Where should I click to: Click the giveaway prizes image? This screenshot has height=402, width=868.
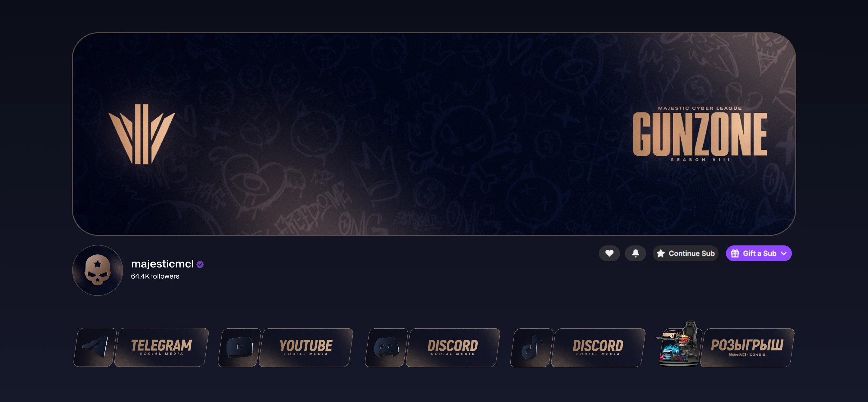point(677,344)
